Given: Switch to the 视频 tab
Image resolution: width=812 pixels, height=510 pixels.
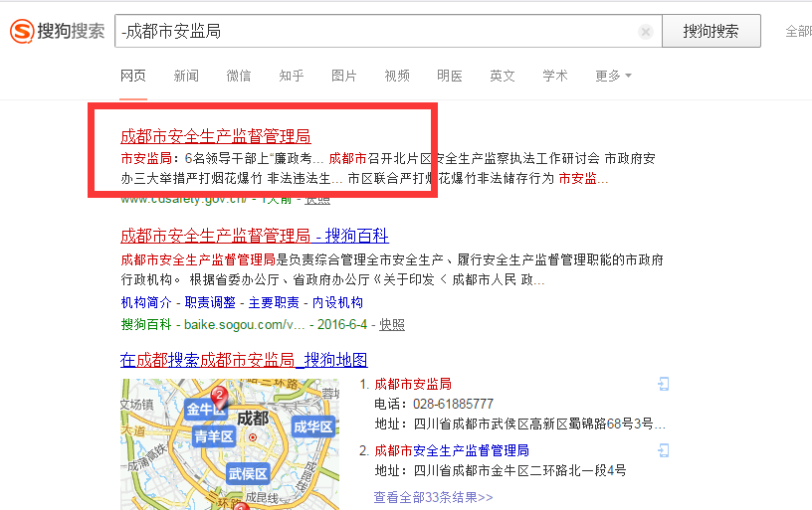Looking at the screenshot, I should tap(397, 76).
